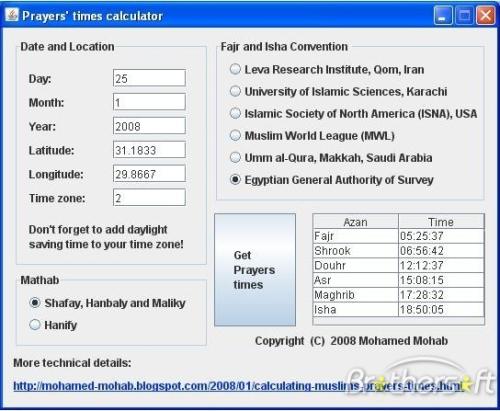500x411 pixels.
Task: Select Leva Research Institute, Qom, Iran convention
Action: (327, 69)
